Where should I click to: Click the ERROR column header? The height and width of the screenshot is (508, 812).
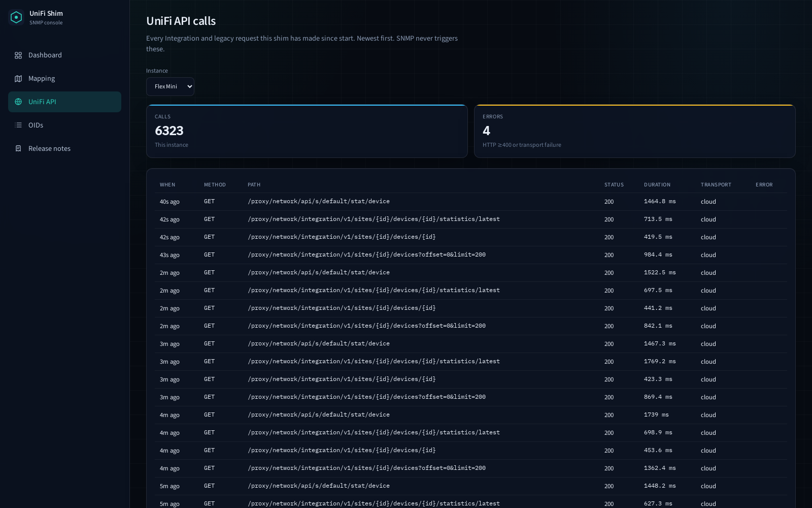pyautogui.click(x=764, y=184)
